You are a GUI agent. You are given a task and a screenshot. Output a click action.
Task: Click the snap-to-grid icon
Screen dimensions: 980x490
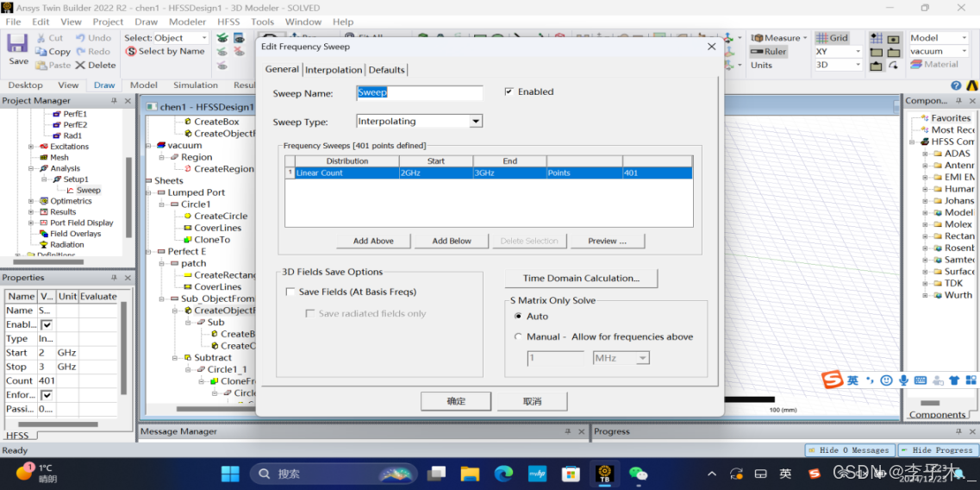click(877, 38)
